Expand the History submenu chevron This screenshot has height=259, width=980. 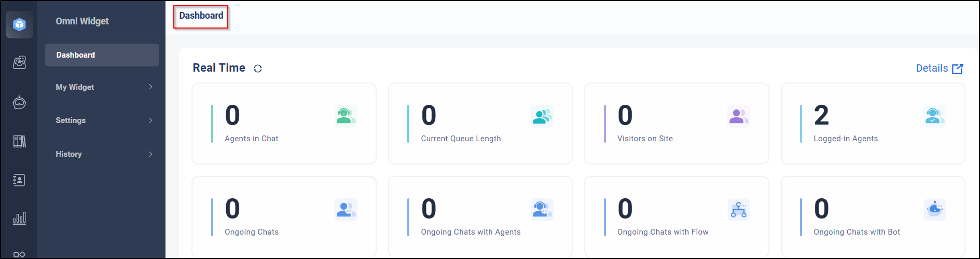pos(150,154)
